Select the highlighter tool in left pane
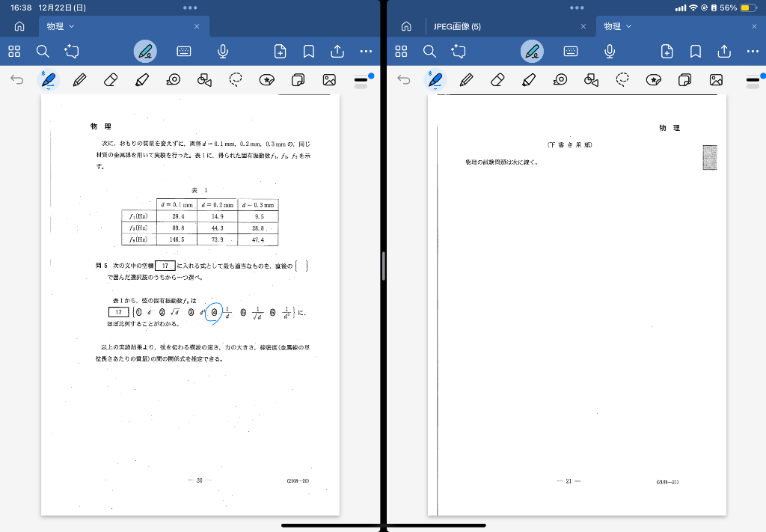This screenshot has height=532, width=766. pyautogui.click(x=142, y=80)
